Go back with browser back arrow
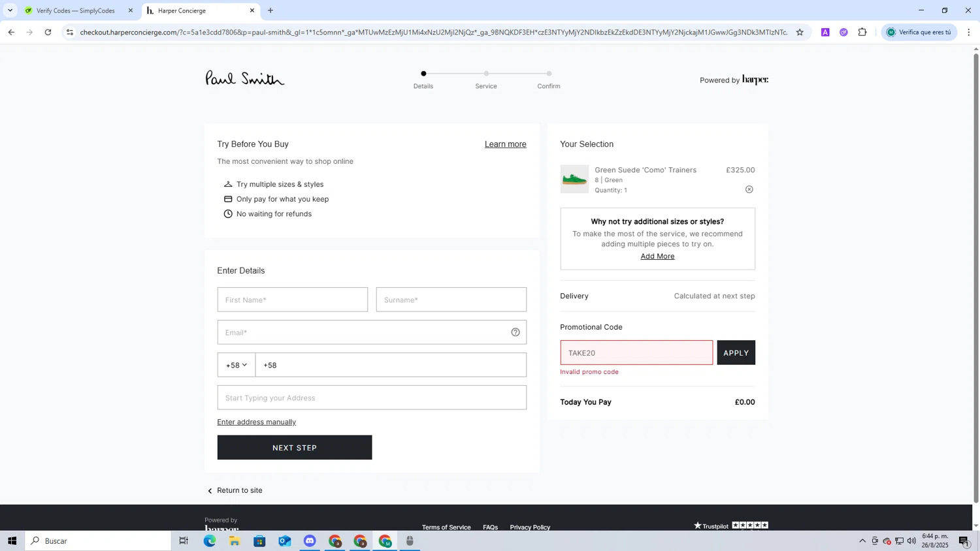980x551 pixels. click(x=11, y=32)
